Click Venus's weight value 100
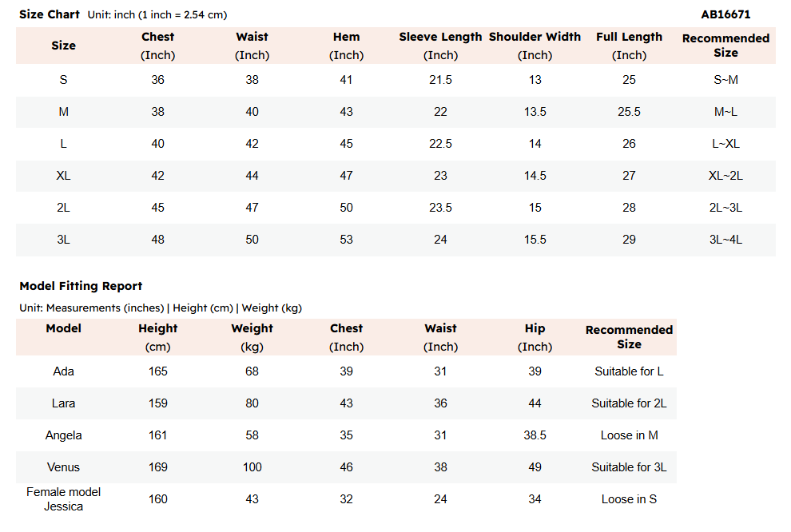 pyautogui.click(x=252, y=467)
